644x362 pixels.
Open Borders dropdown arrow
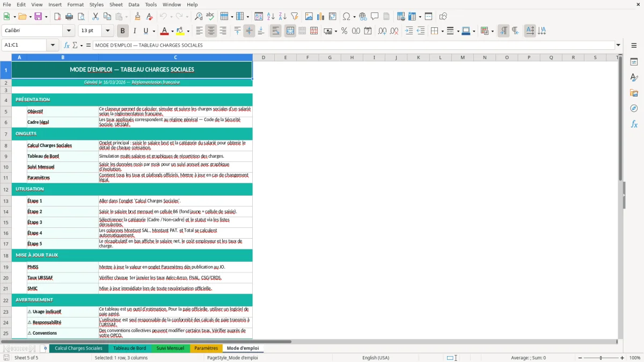click(x=442, y=31)
